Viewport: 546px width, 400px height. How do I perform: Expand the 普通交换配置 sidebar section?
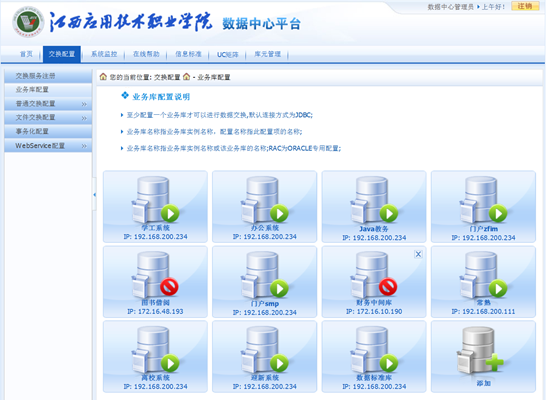coord(48,104)
